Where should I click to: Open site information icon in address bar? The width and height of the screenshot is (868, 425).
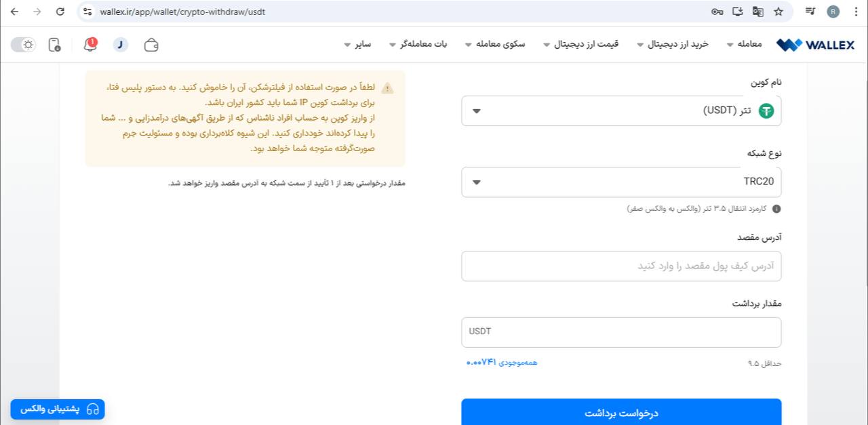(x=87, y=12)
